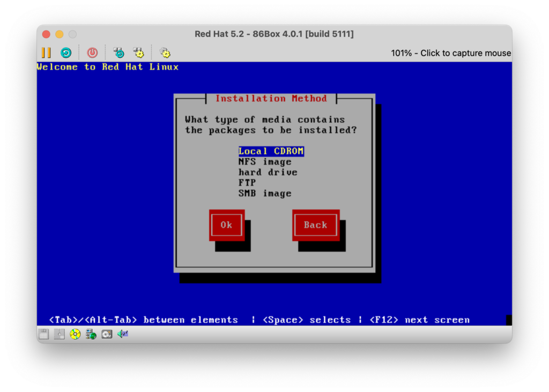Send Ctrl+Alt+Esc via toolbar icon
Image resolution: width=549 pixels, height=392 pixels.
[x=139, y=53]
